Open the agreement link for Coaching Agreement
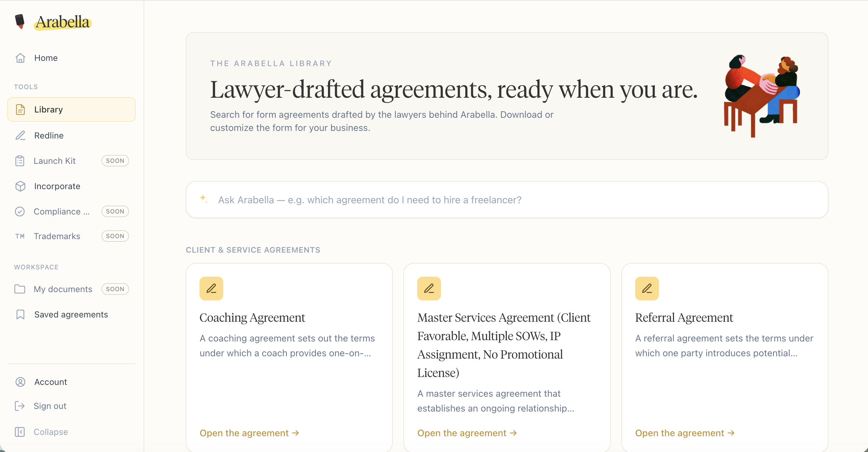The image size is (868, 452). point(249,433)
